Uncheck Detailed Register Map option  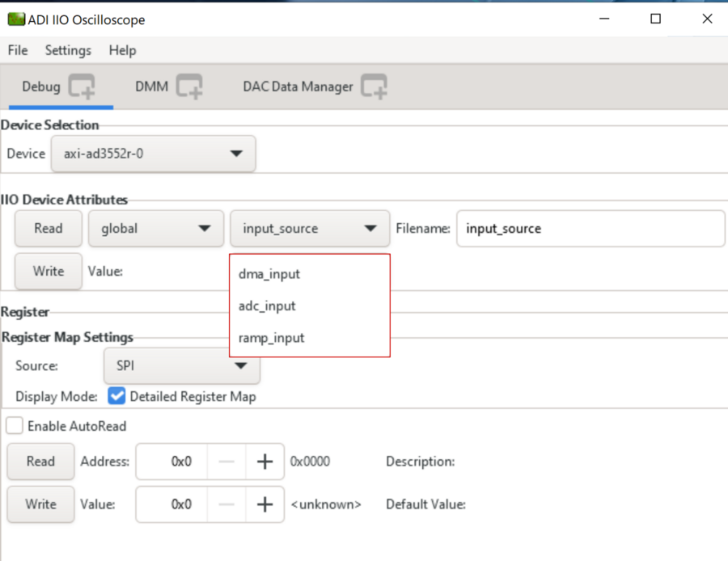pos(116,396)
